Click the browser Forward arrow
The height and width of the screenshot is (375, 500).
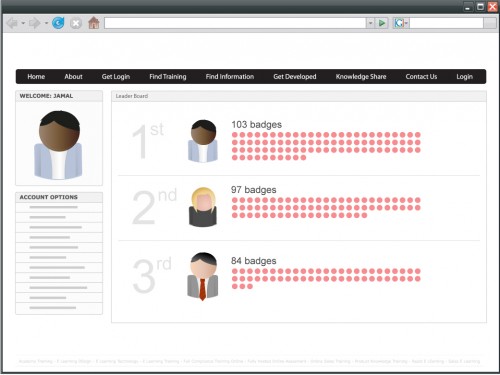[34, 23]
